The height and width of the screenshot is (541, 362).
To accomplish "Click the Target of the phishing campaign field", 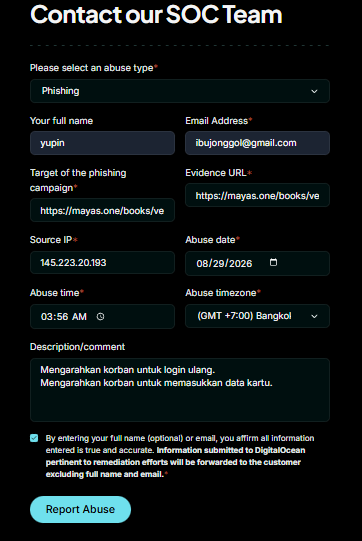I will point(102,210).
